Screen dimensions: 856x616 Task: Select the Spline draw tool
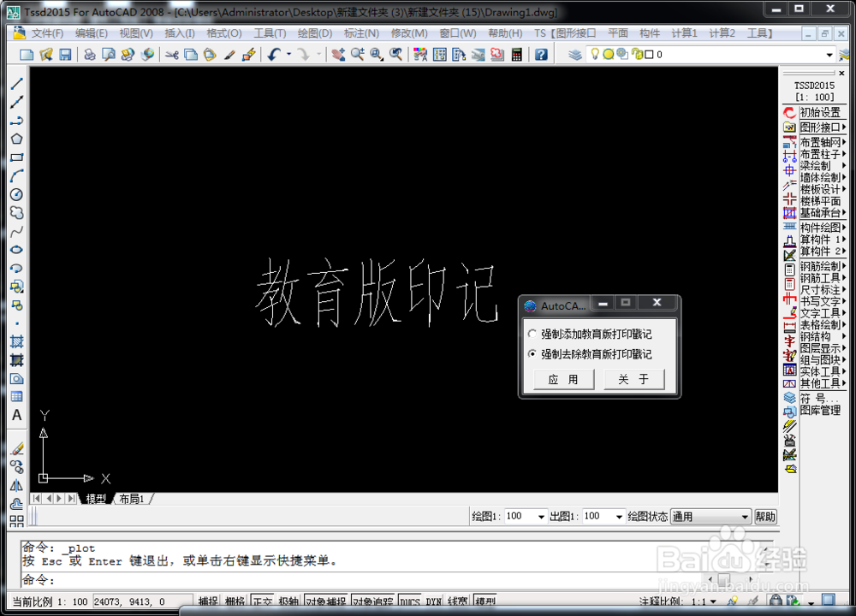pyautogui.click(x=17, y=231)
